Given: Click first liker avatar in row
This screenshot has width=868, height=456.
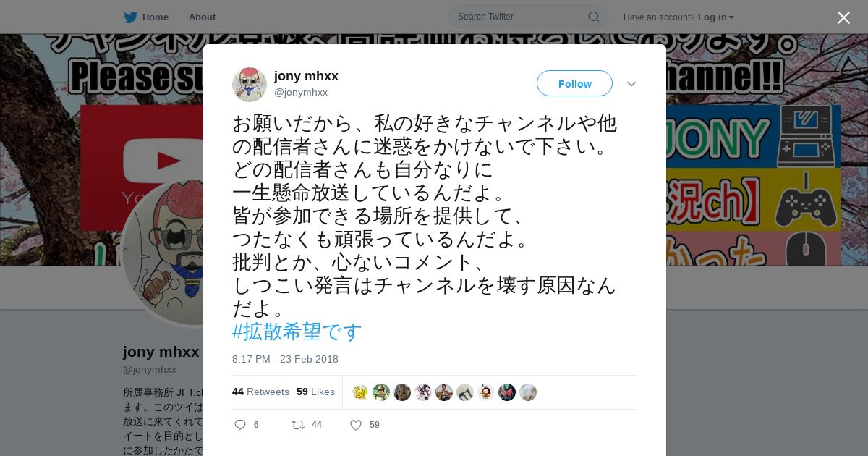Looking at the screenshot, I should 360,392.
